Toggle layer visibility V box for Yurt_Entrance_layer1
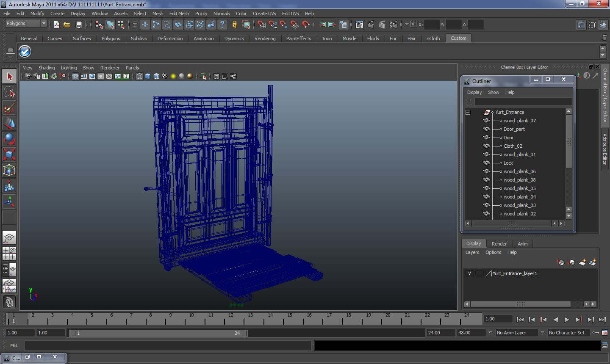This screenshot has width=610, height=364. click(x=469, y=273)
